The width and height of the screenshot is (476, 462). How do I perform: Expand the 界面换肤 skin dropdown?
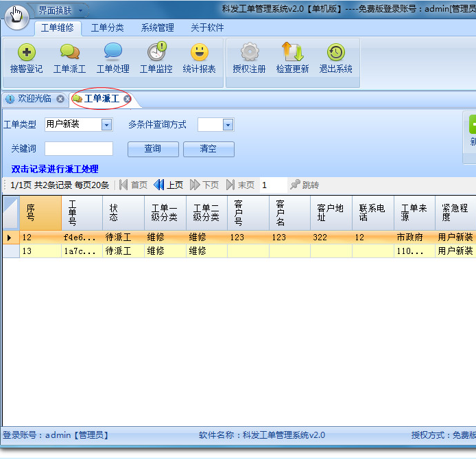[81, 10]
